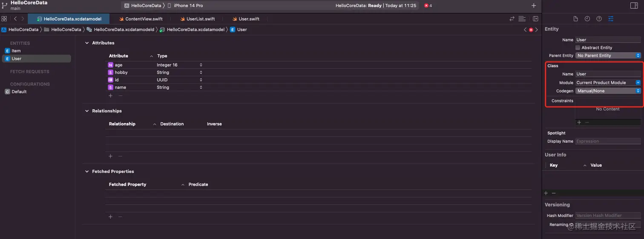
Task: Add a fetched property with plus button
Action: (110, 217)
